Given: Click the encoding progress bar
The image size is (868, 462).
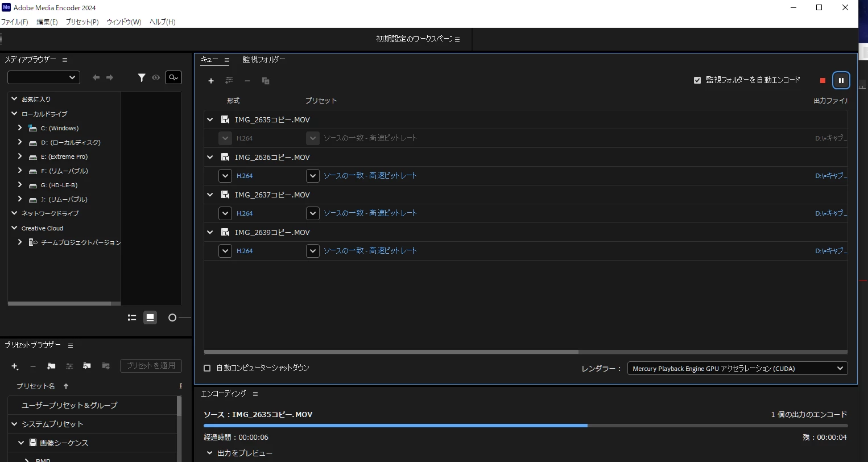Looking at the screenshot, I should 526,425.
